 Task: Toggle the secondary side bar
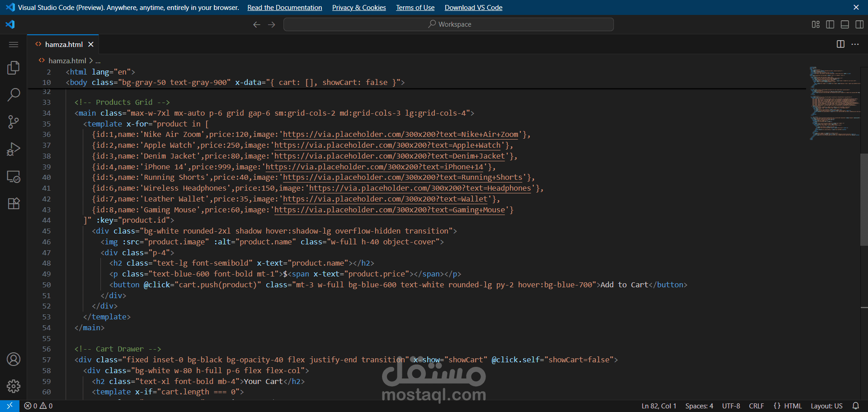859,24
